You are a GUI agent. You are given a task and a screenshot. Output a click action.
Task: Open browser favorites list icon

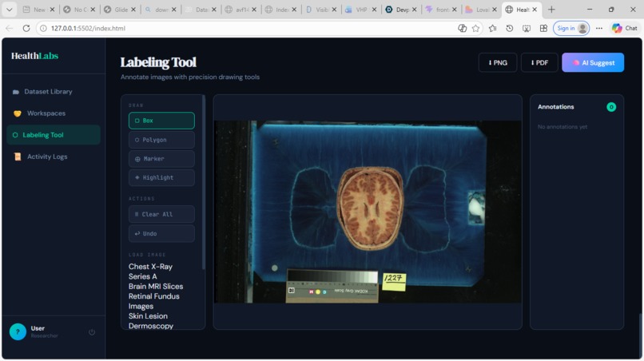tap(492, 28)
